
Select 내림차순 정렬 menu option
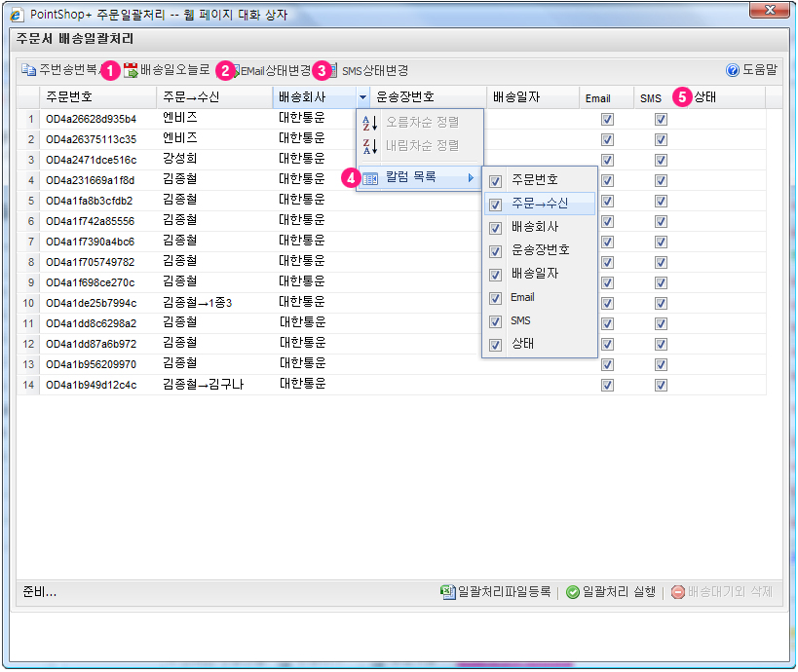pos(421,146)
